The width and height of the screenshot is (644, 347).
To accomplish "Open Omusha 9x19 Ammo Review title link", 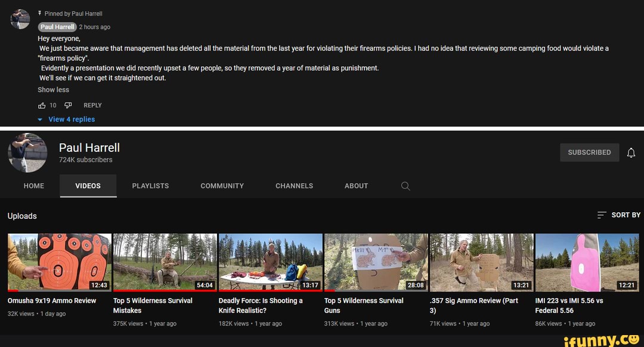I will coord(52,301).
